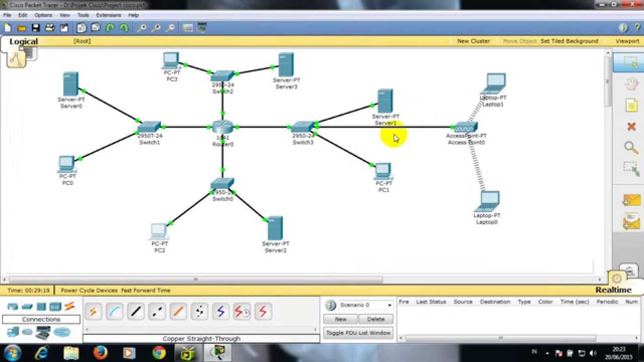
Task: Open the Edit menu
Action: [x=23, y=15]
